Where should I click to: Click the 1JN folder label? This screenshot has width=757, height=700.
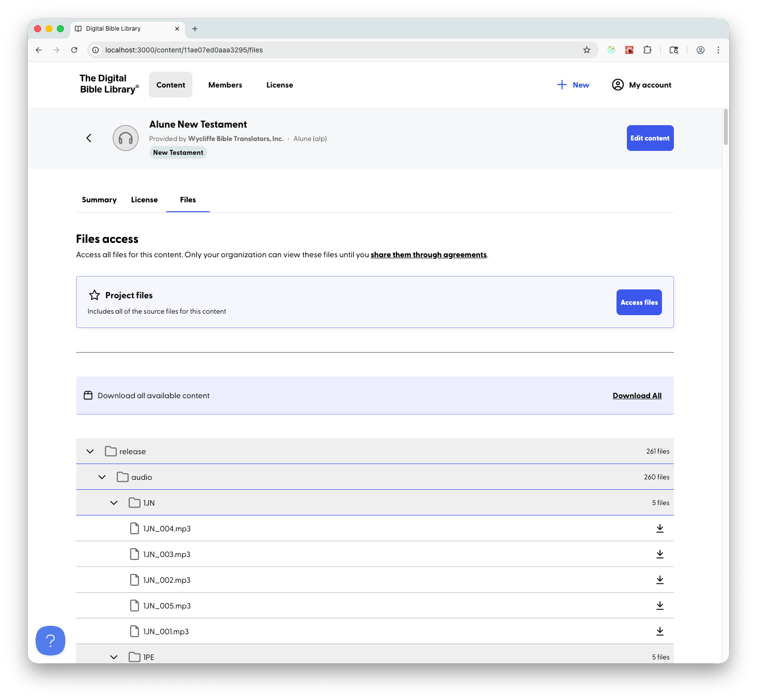(x=149, y=503)
